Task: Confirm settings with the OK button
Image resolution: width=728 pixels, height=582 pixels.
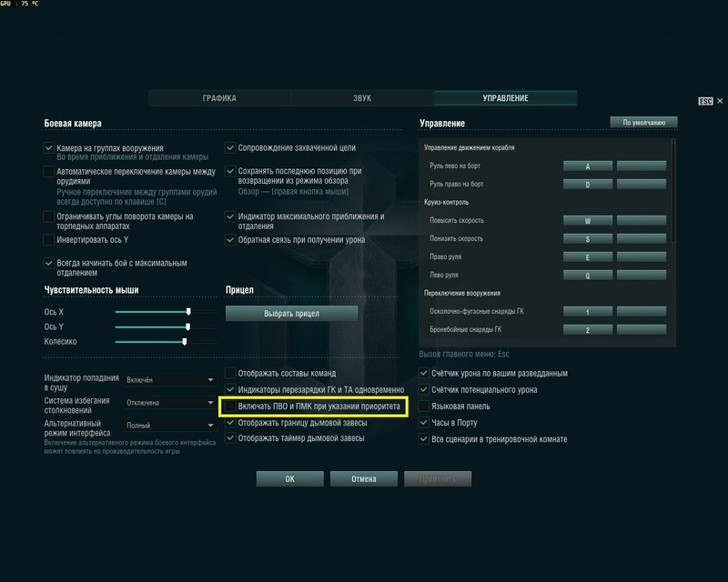Action: (289, 478)
